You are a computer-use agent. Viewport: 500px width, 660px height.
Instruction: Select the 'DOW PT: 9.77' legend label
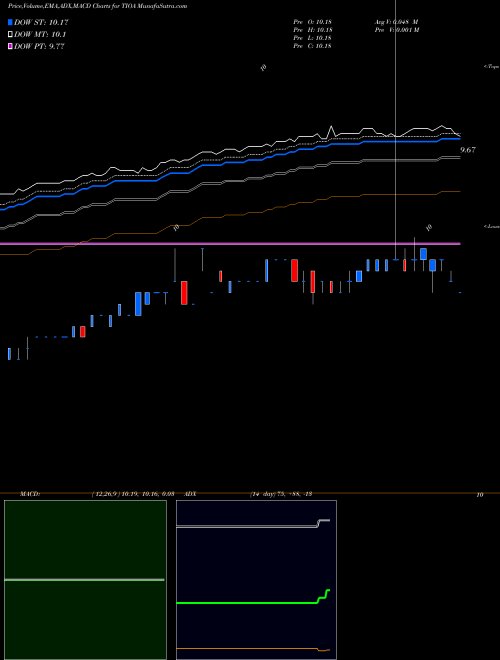(39, 46)
